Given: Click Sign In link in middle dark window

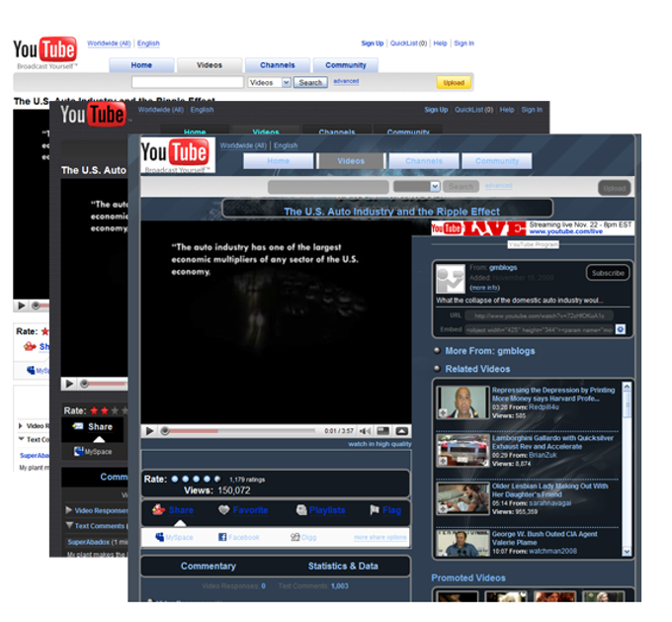Looking at the screenshot, I should tap(532, 110).
